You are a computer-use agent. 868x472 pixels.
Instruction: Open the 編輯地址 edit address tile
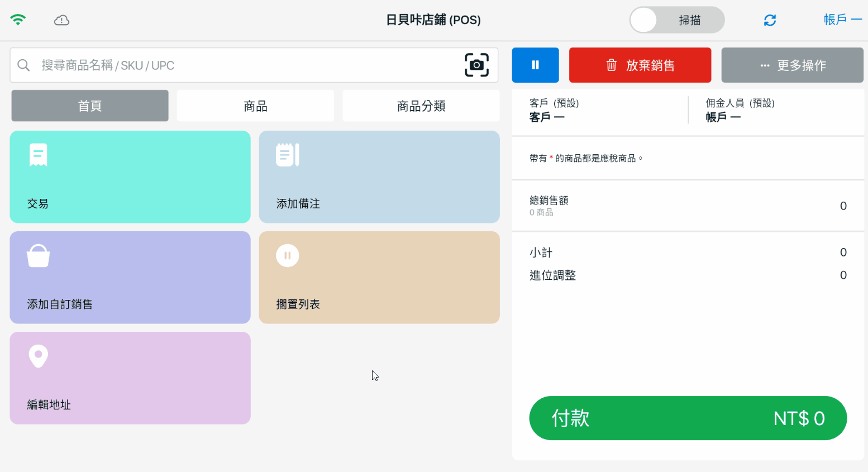click(x=130, y=378)
